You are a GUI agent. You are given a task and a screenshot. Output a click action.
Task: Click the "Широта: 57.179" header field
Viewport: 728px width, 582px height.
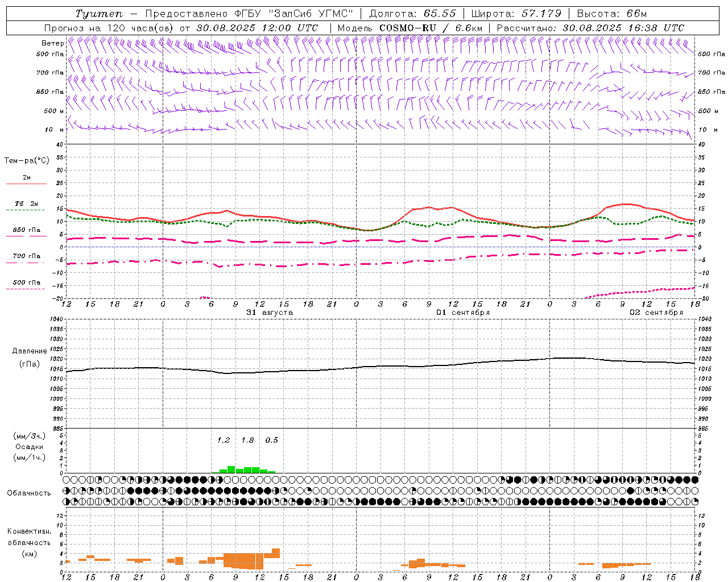tap(516, 14)
